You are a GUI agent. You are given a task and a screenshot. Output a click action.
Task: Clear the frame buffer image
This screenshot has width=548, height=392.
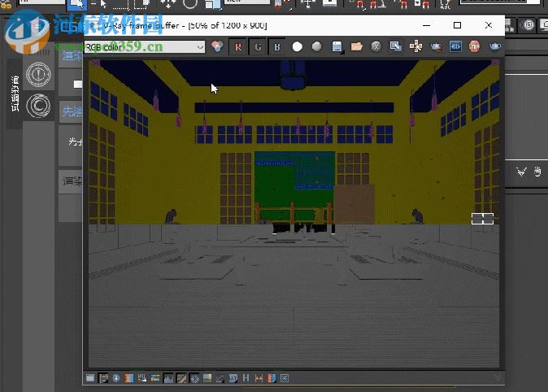coord(376,46)
